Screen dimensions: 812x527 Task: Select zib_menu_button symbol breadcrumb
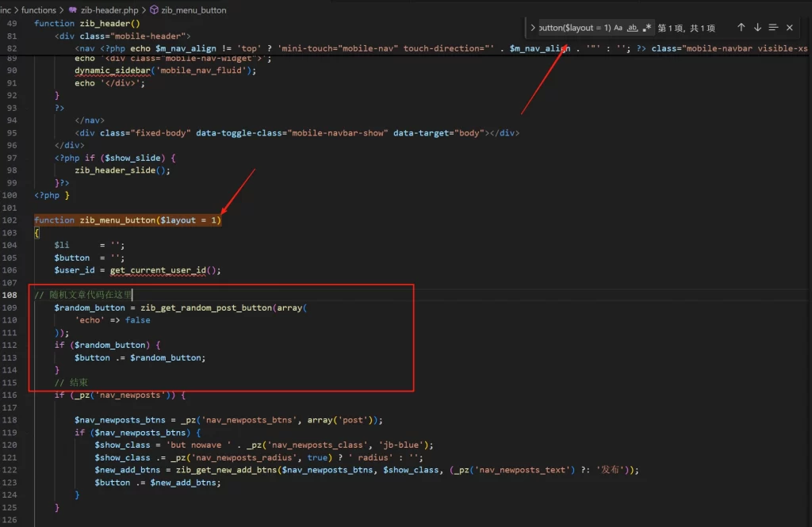tap(193, 10)
